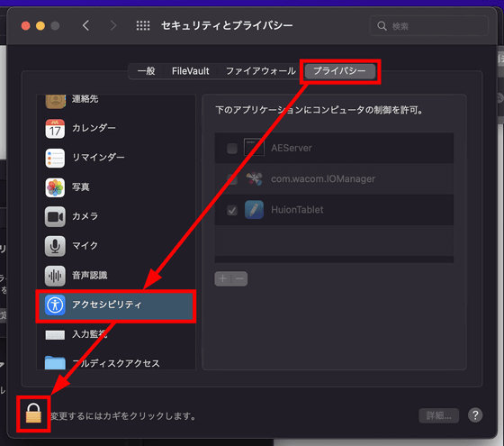Go back with the left chevron
This screenshot has height=446, width=504.
[85, 25]
